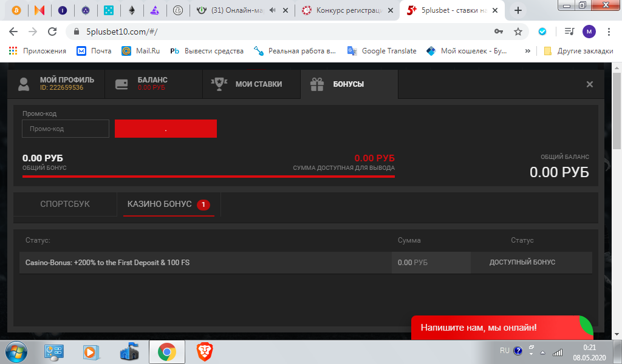Open the cyan dice pinned tab
This screenshot has width=622, height=364.
tap(109, 10)
